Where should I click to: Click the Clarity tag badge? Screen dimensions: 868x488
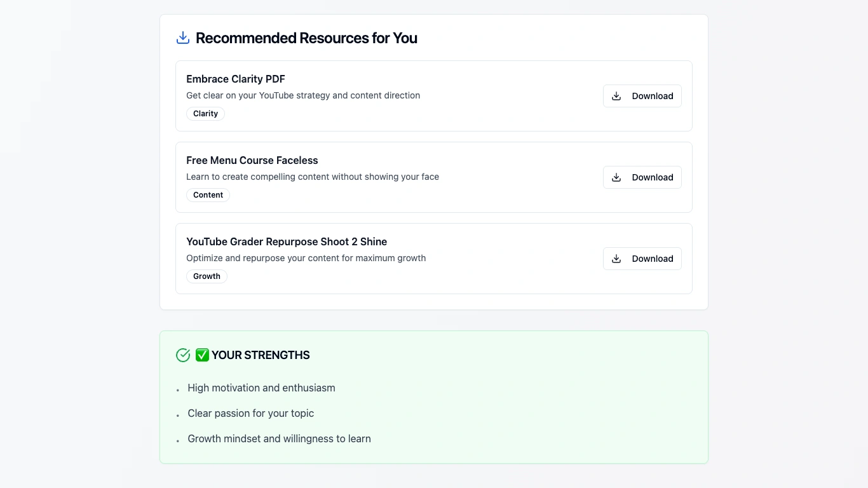[205, 114]
